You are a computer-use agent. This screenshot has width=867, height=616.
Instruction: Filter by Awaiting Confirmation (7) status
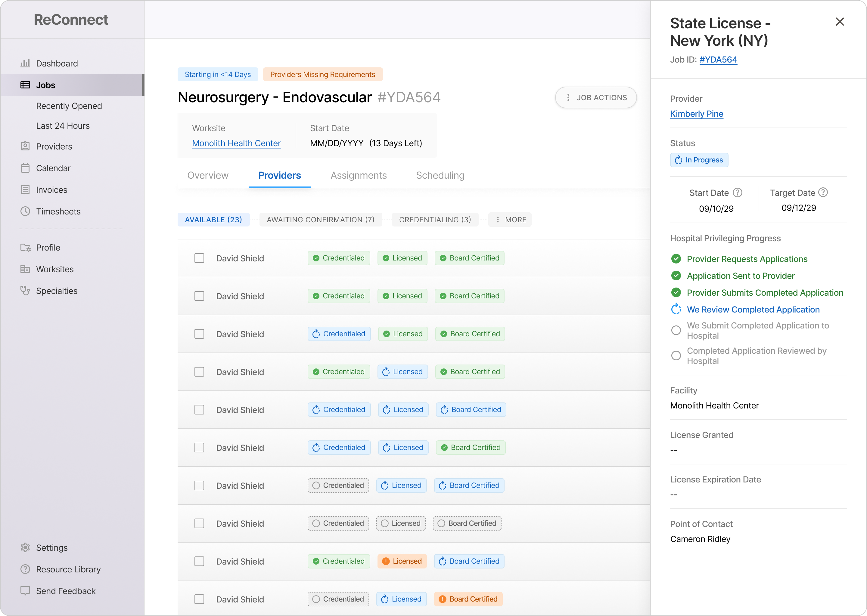point(320,220)
